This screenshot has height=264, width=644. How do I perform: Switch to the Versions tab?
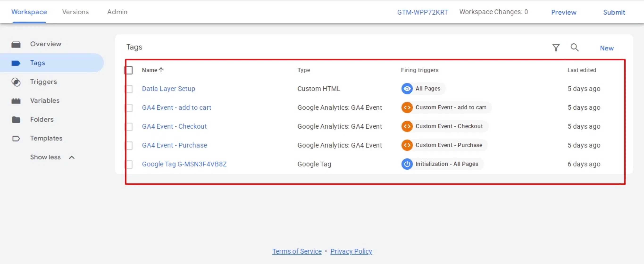tap(75, 12)
